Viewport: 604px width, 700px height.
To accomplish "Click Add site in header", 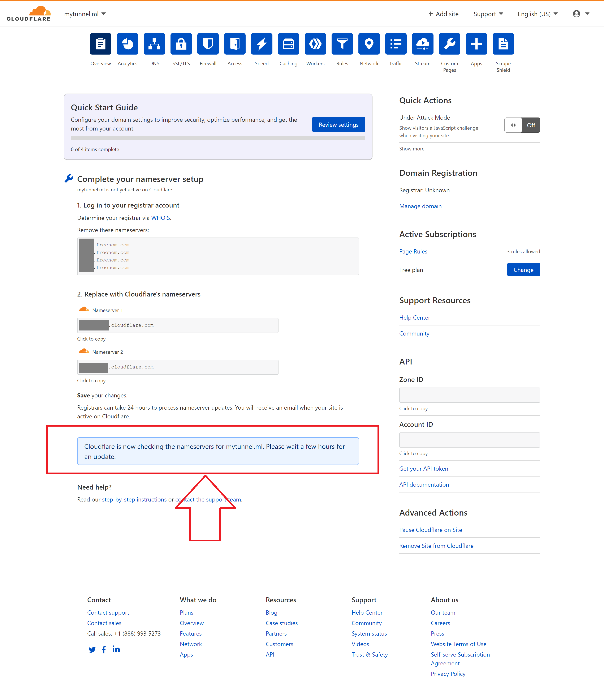I will (x=443, y=14).
